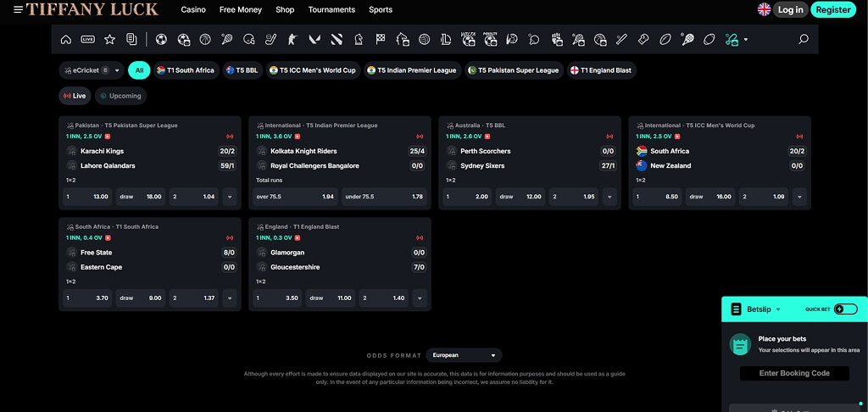This screenshot has width=868, height=412.
Task: Filter by T1 England Blast league
Action: click(x=602, y=70)
